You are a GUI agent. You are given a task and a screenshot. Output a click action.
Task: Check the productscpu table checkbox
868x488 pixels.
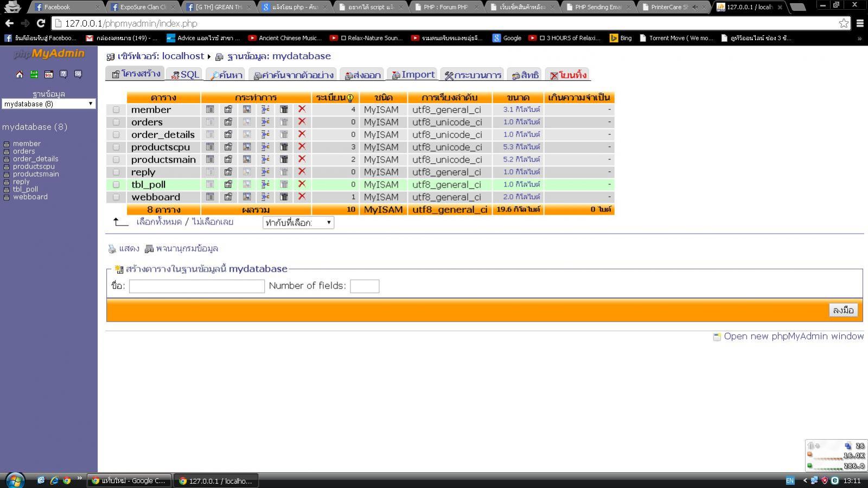pos(116,147)
